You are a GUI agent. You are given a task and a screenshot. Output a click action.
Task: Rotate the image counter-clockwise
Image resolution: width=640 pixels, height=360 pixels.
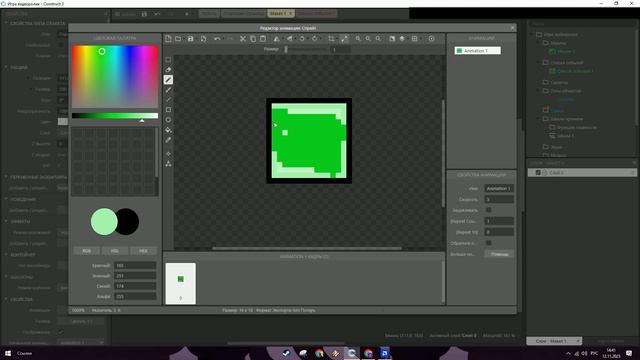(x=302, y=39)
